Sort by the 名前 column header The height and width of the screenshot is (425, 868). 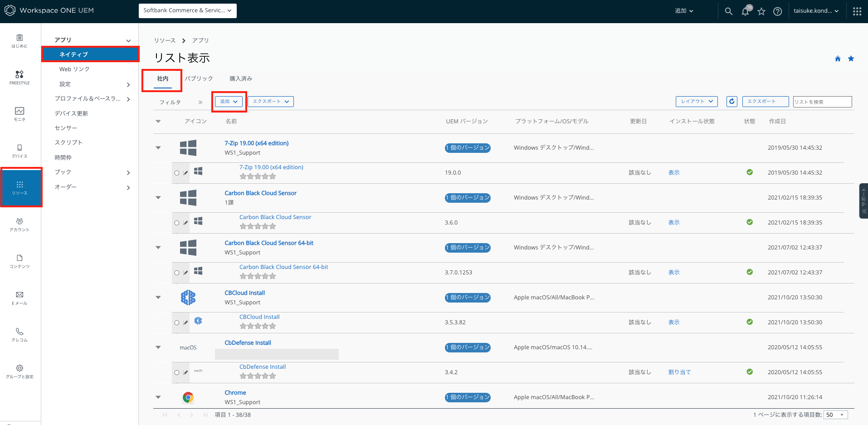tap(231, 122)
